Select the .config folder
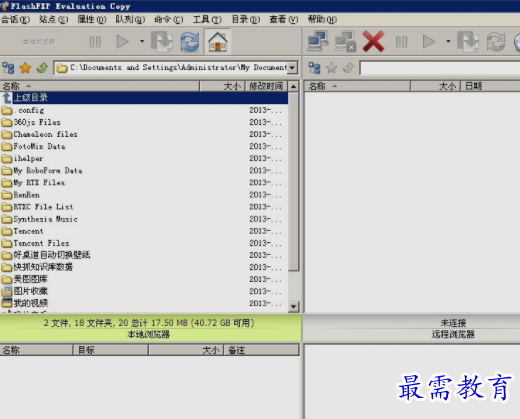Viewport: 520px width, 419px height. click(x=144, y=110)
